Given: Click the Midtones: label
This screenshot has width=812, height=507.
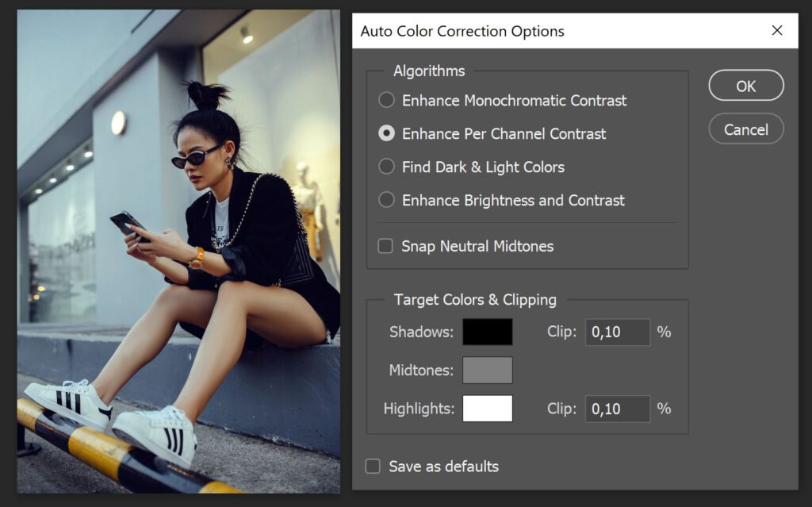Looking at the screenshot, I should pyautogui.click(x=421, y=371).
